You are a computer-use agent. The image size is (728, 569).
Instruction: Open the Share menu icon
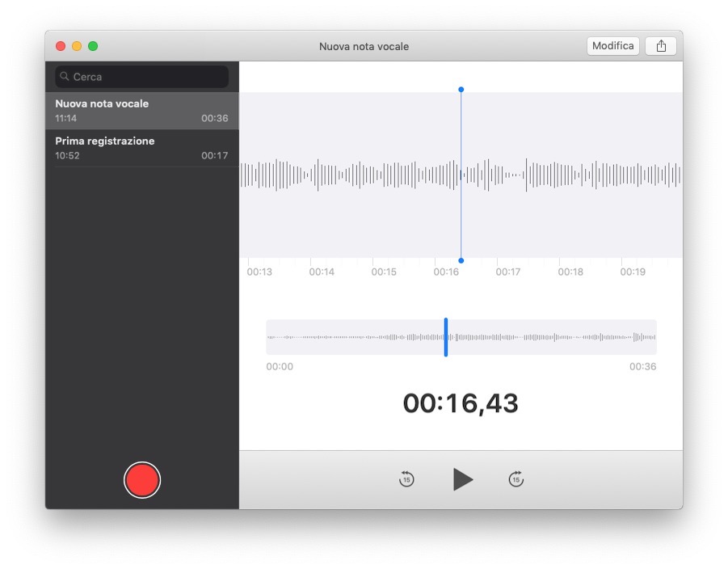[x=661, y=46]
